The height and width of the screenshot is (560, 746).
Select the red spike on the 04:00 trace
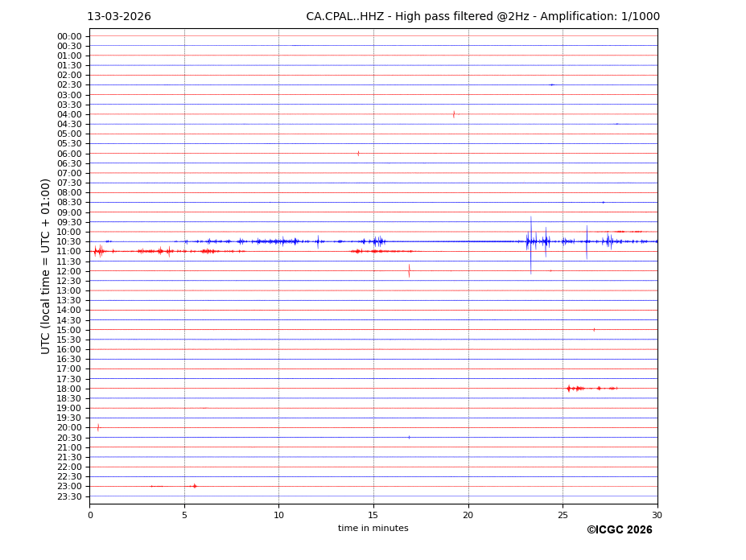click(x=454, y=114)
